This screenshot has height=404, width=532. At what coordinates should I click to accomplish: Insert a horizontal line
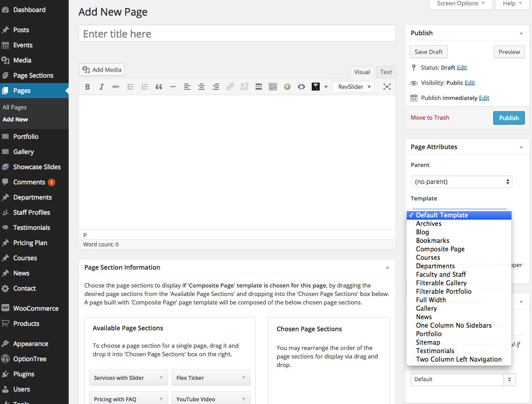pyautogui.click(x=173, y=86)
